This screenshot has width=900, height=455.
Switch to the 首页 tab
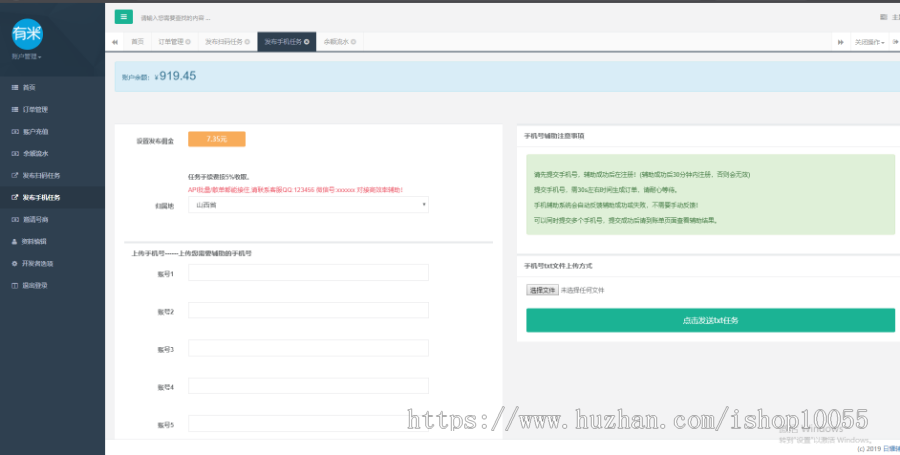(x=138, y=42)
